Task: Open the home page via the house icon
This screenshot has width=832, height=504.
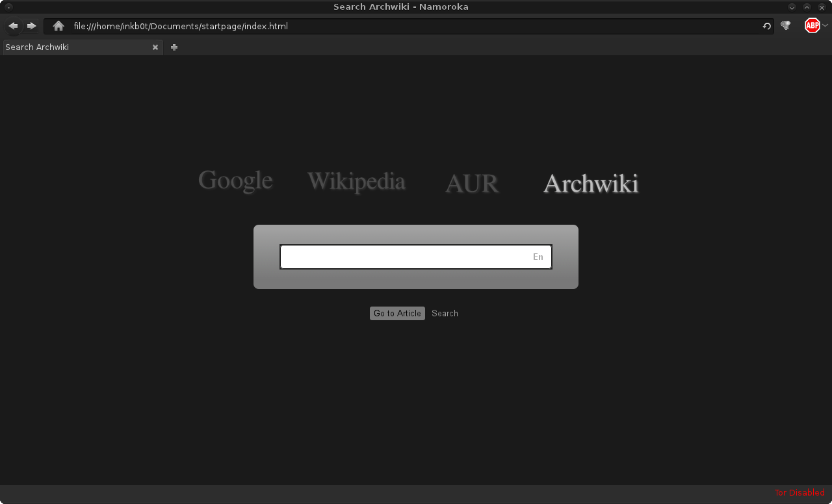Action: point(58,26)
